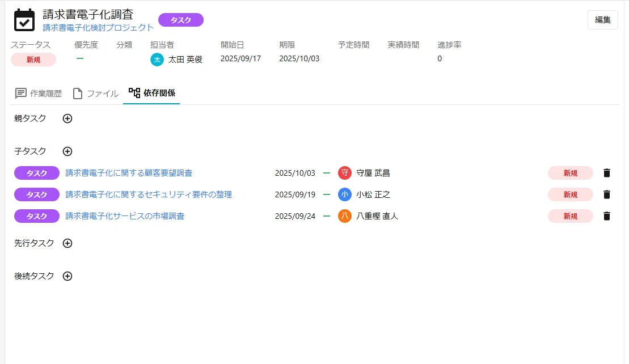Click the plus icon beside 子タスク
This screenshot has height=364, width=629.
click(x=67, y=151)
